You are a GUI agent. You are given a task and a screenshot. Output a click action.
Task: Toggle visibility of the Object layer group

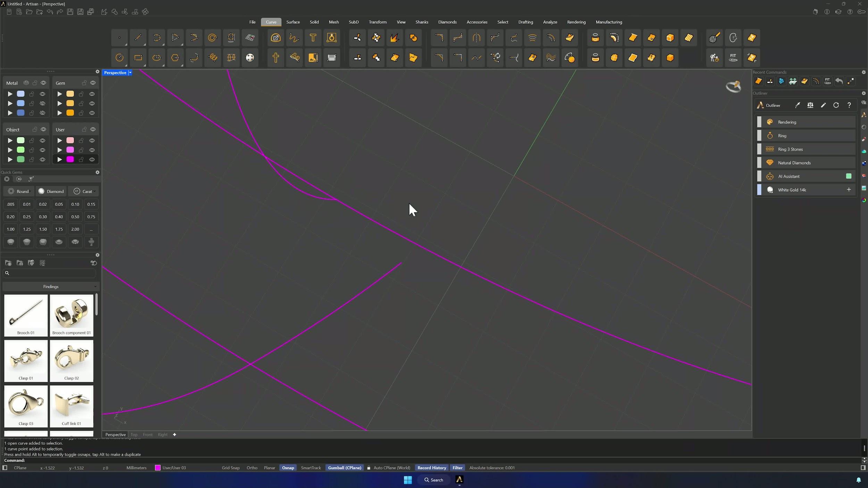point(43,129)
